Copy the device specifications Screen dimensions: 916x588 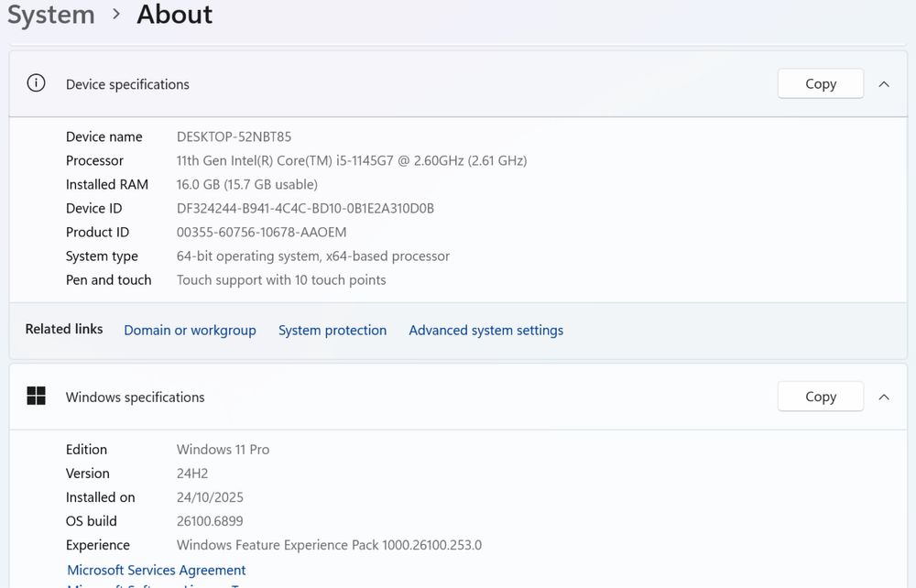pyautogui.click(x=820, y=83)
